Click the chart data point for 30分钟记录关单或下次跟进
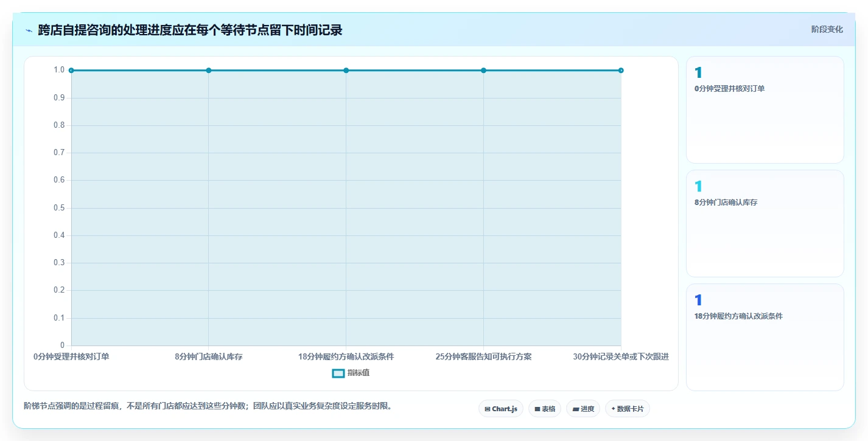This screenshot has width=868, height=441. (621, 71)
